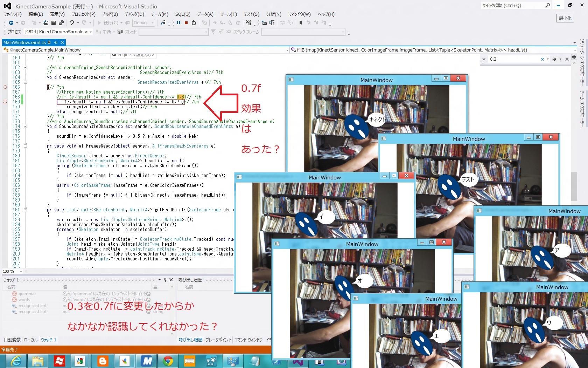Click the Navigate Backward arrow icon
Image resolution: width=588 pixels, height=368 pixels.
pyautogui.click(x=11, y=23)
